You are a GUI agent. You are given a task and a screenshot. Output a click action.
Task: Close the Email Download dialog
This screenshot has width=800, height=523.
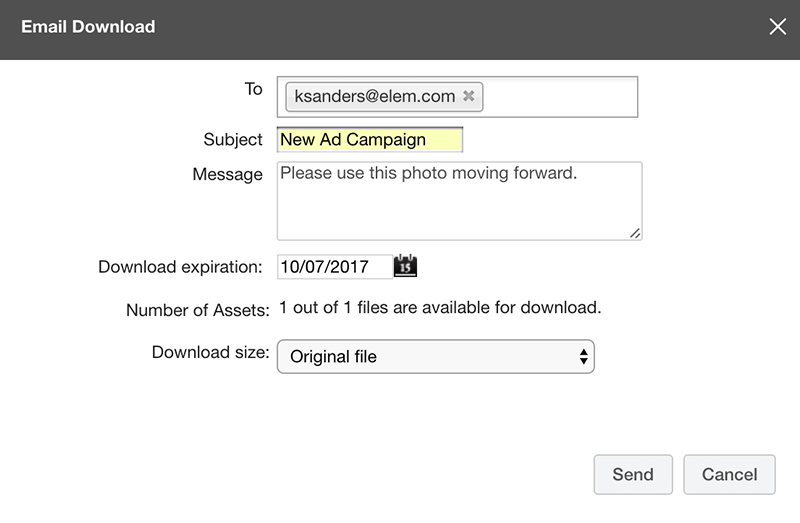click(778, 27)
